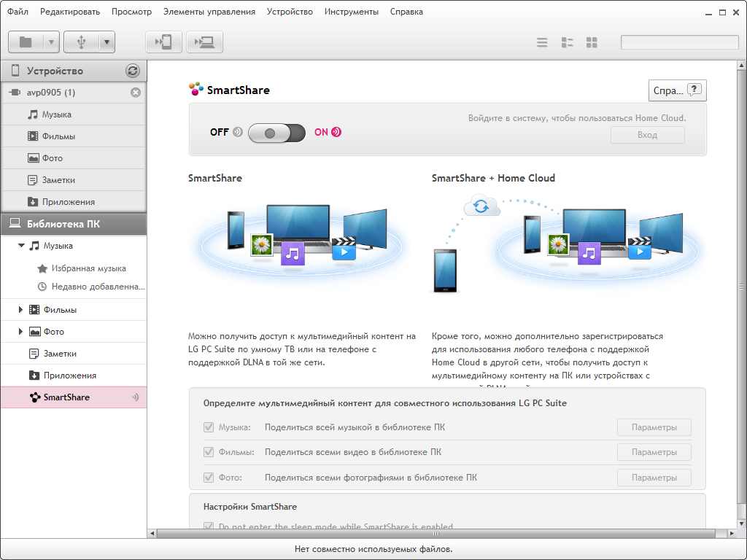Collapse the library Музыка tree node

click(x=21, y=246)
